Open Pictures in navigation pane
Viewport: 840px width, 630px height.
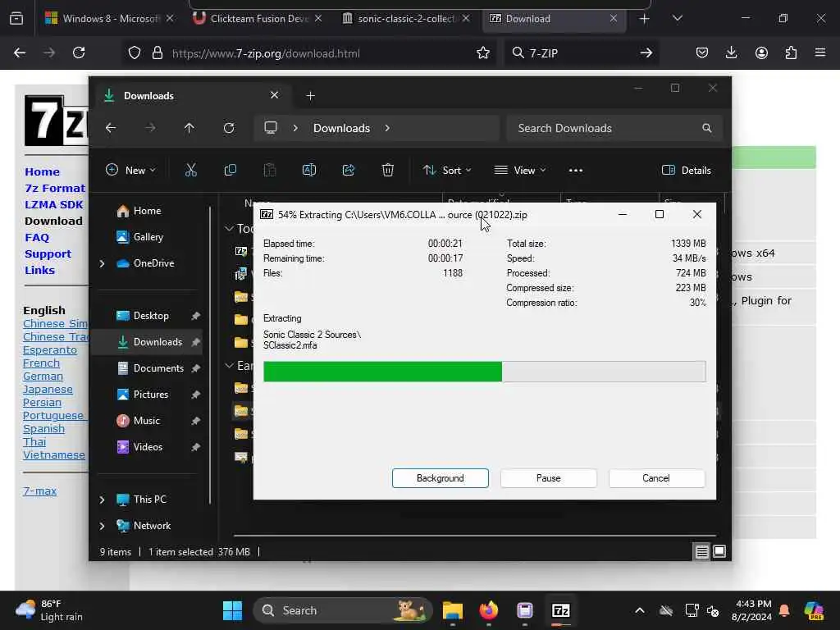151,395
